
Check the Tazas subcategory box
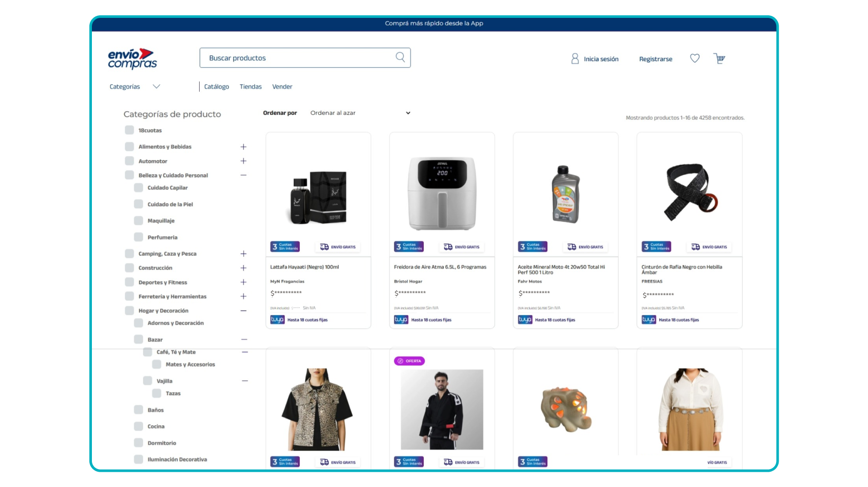(157, 393)
